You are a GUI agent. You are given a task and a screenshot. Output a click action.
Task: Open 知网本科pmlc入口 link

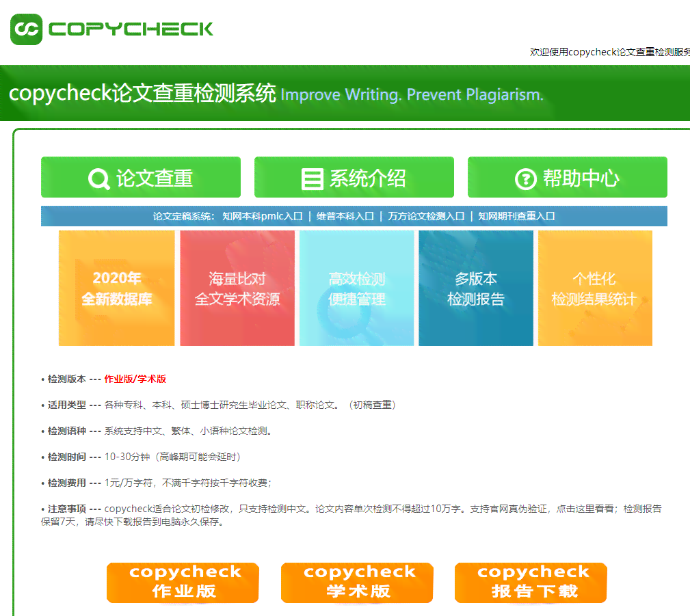(263, 216)
